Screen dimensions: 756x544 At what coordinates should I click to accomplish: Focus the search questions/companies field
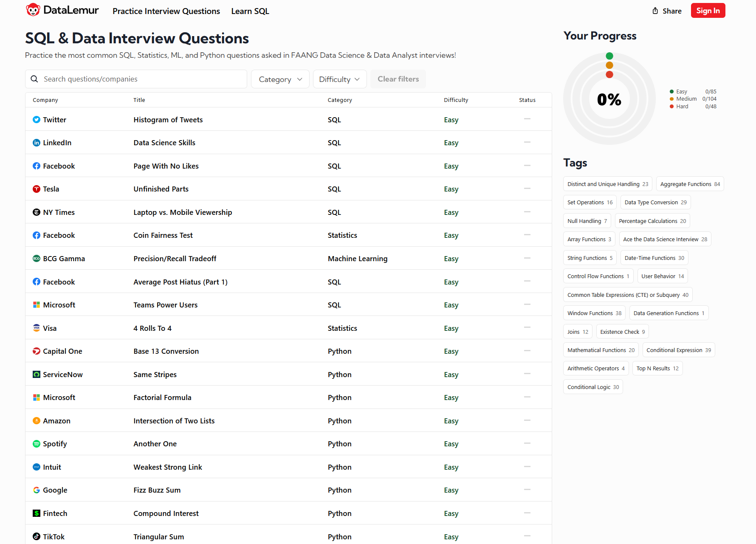click(136, 79)
